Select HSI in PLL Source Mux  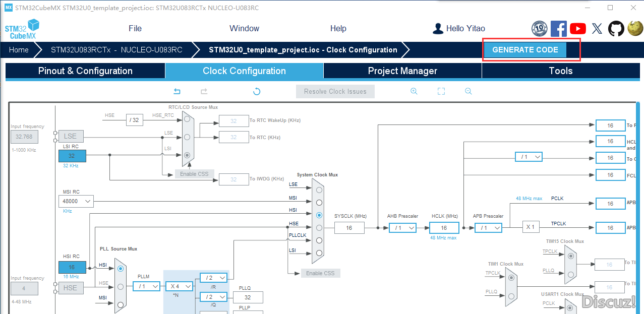coord(121,269)
